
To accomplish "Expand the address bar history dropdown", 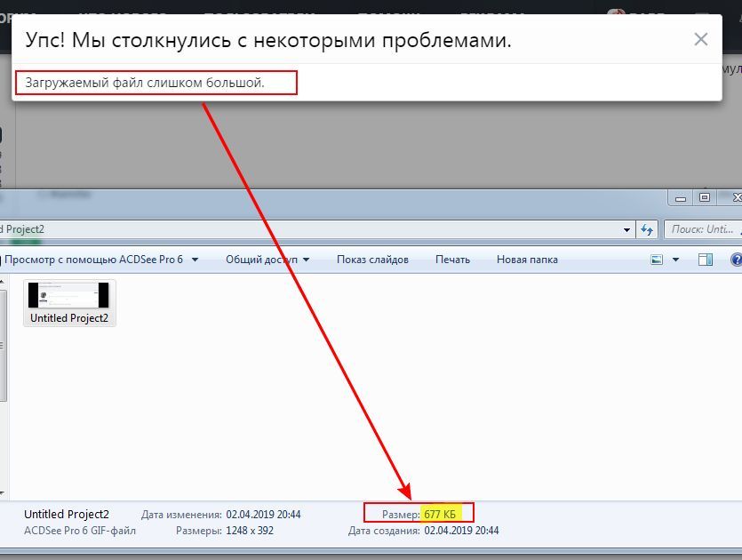I will (x=626, y=230).
